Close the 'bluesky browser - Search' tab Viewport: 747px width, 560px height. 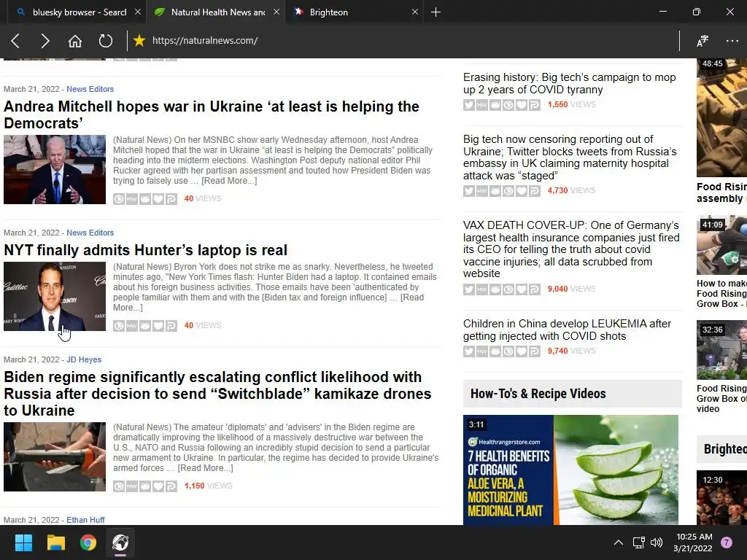point(138,12)
